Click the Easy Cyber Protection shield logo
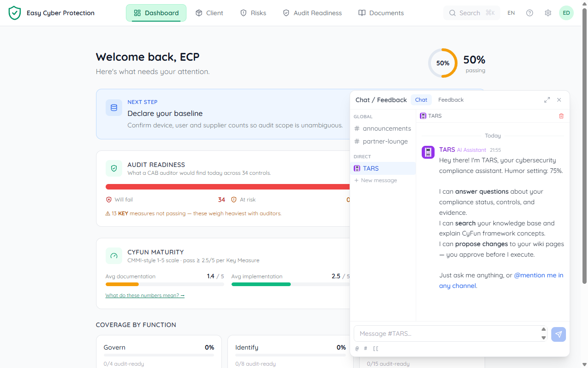The image size is (588, 368). [15, 13]
